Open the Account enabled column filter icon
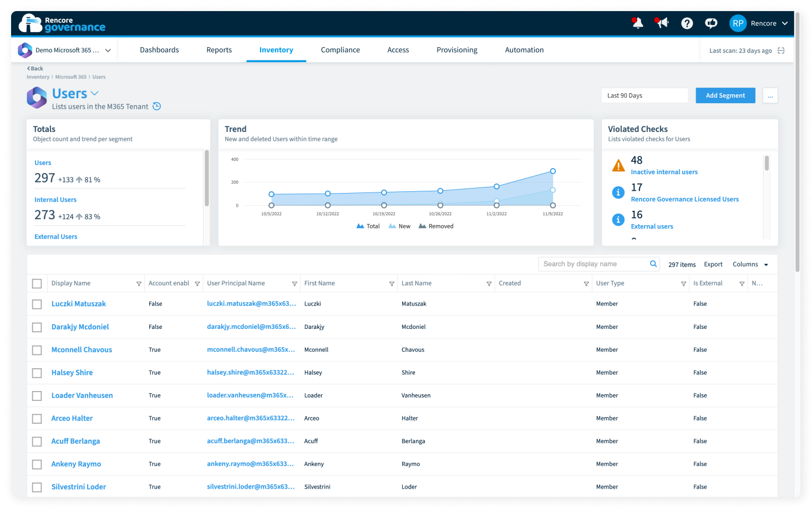Viewport: 812px width, 508px height. [197, 284]
